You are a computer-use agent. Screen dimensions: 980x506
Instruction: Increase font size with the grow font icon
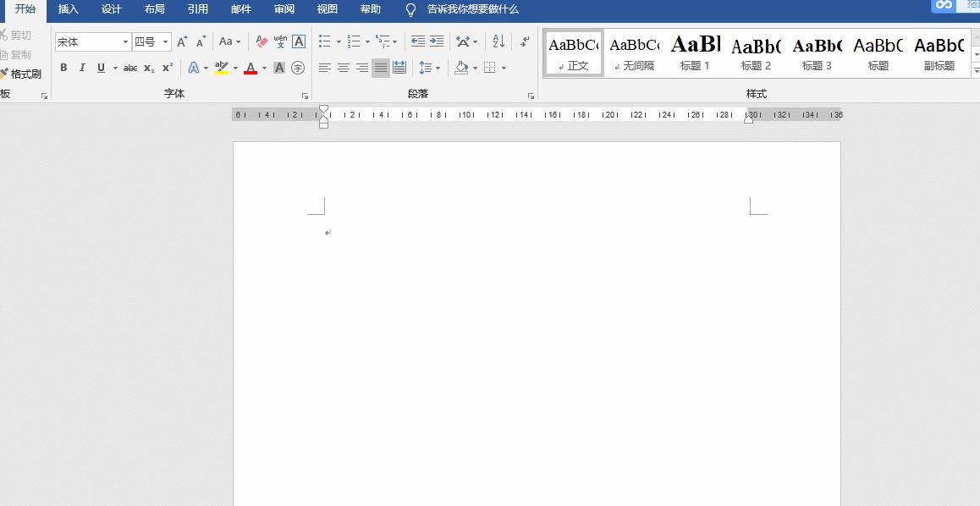pyautogui.click(x=182, y=41)
